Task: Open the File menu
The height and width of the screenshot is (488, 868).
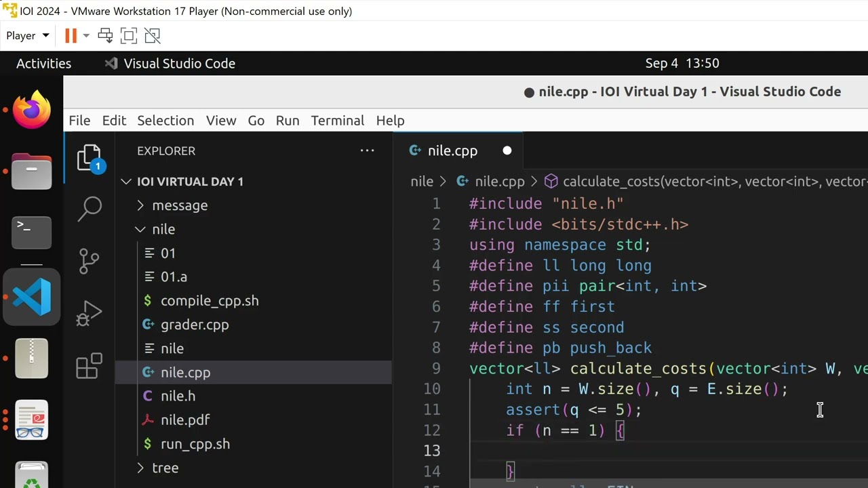Action: point(79,120)
